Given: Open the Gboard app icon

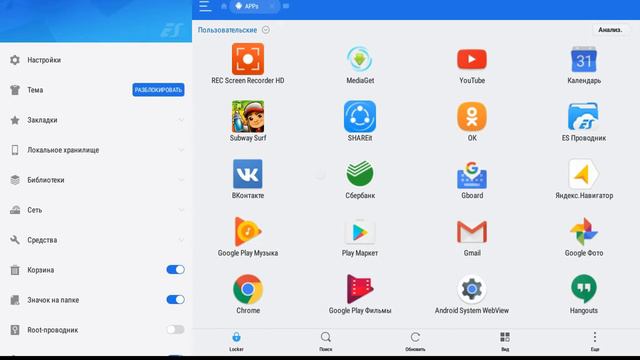Looking at the screenshot, I should [472, 175].
